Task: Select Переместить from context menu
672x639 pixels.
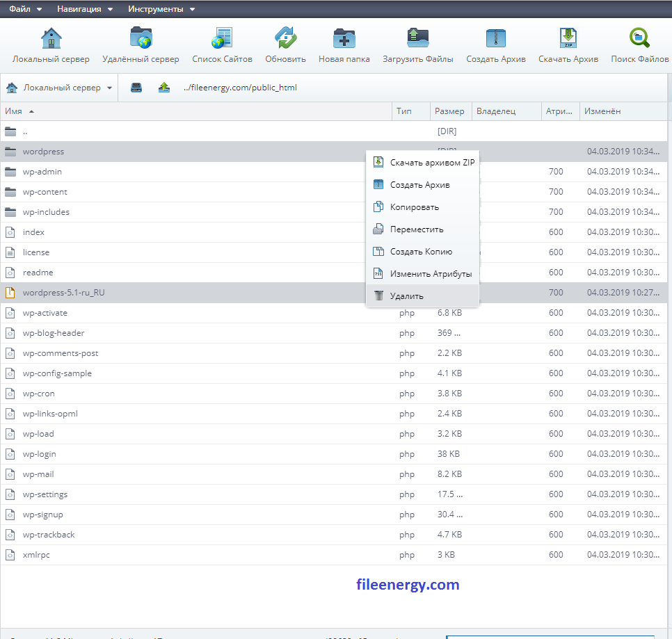Action: [417, 229]
